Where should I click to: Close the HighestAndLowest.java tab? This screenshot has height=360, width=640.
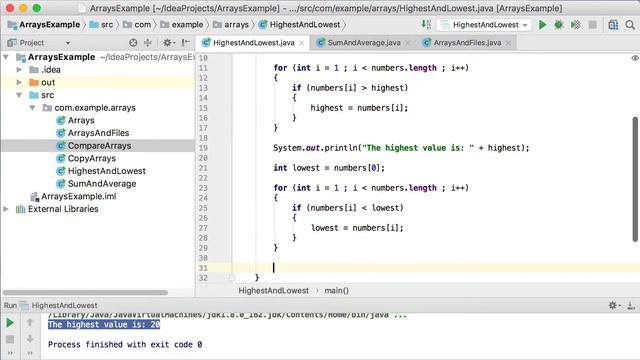(302, 43)
